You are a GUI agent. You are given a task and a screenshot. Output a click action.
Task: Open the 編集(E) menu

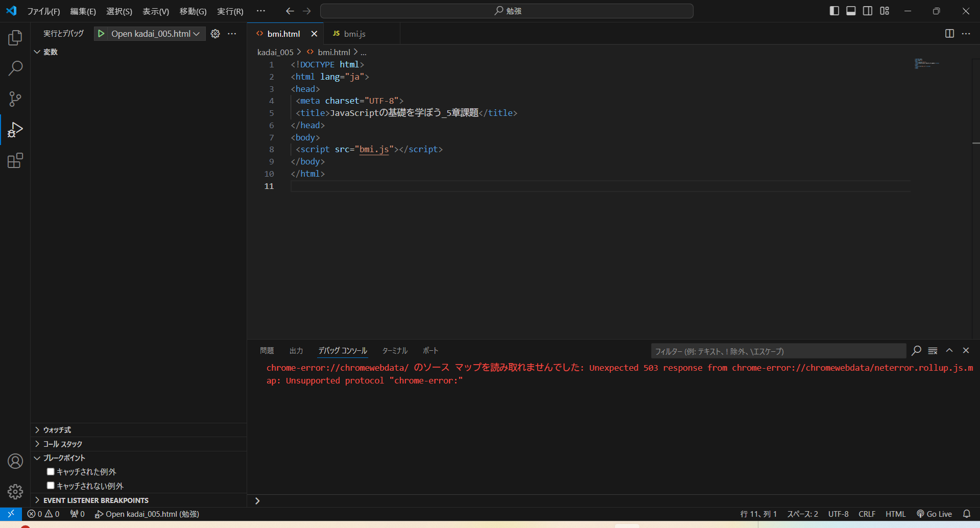83,11
